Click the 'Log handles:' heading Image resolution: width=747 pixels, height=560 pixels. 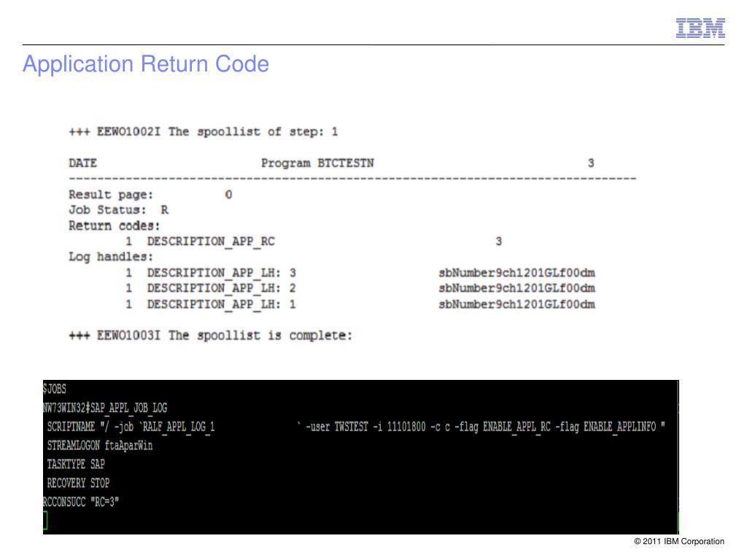click(x=111, y=257)
